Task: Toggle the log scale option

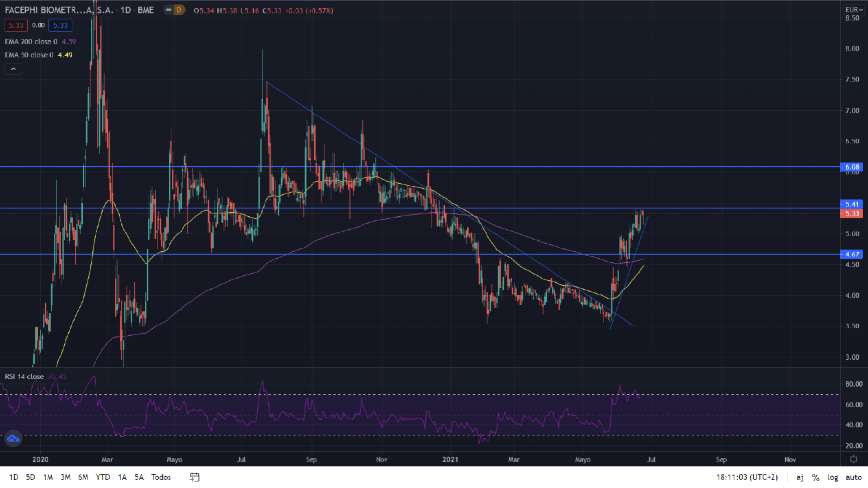Action: coord(832,477)
